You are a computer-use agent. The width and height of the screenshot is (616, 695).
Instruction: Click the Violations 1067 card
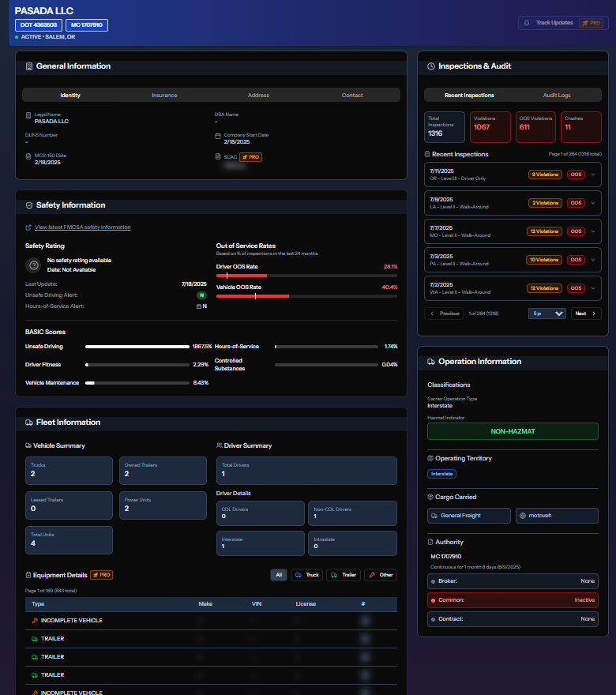[490, 127]
